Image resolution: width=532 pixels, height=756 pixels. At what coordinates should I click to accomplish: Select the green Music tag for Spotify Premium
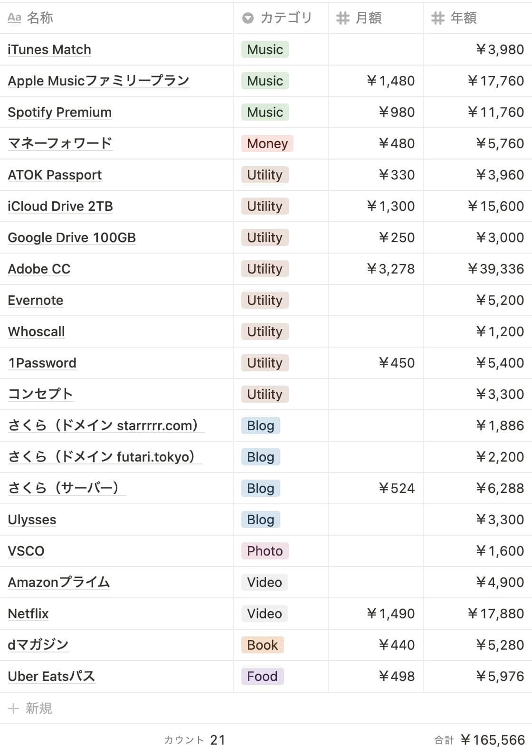coord(265,113)
